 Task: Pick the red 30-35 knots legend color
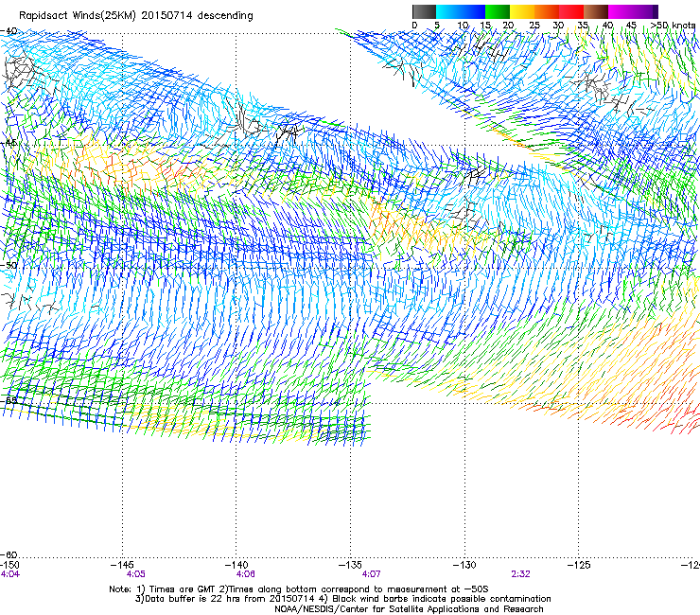pyautogui.click(x=571, y=11)
